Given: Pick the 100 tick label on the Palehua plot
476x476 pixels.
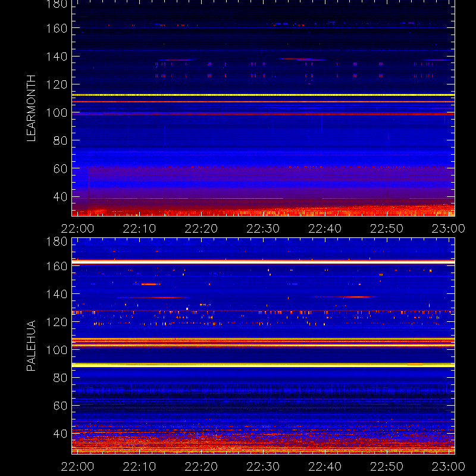Looking at the screenshot, I should pos(57,350).
